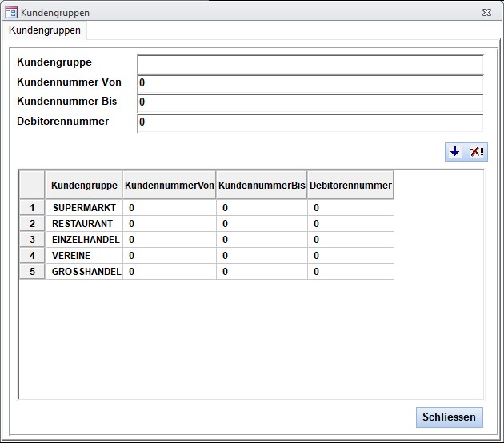This screenshot has height=443, width=504.
Task: Select the SUPERMARKT row cell
Action: pyautogui.click(x=84, y=208)
